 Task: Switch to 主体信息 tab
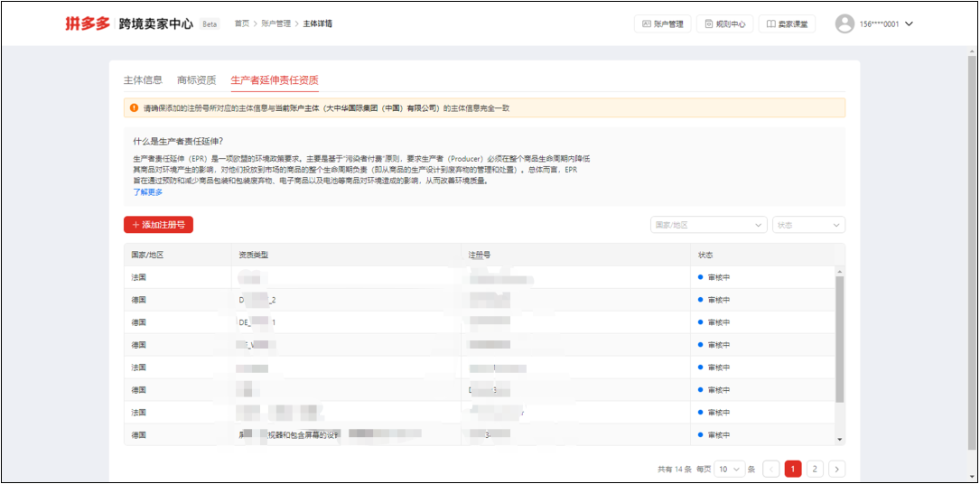(143, 80)
